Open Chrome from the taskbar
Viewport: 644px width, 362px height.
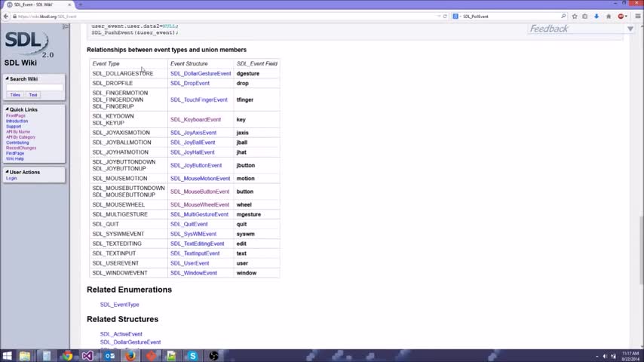[67, 356]
